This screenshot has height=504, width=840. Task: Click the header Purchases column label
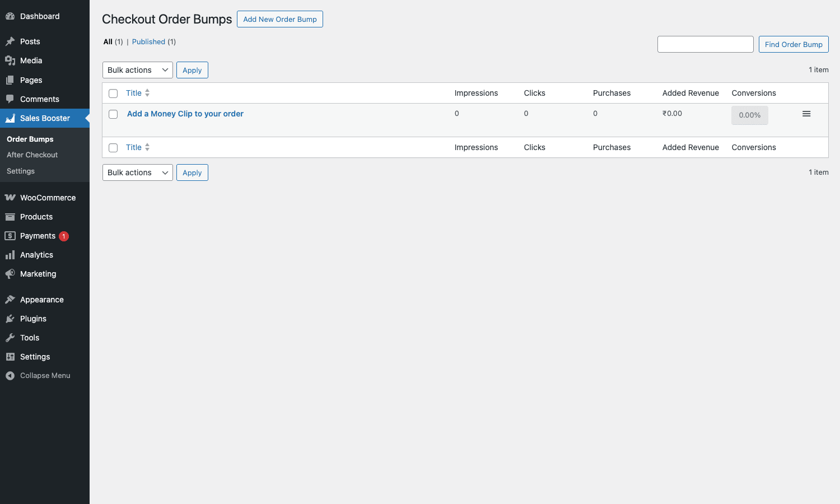[612, 93]
